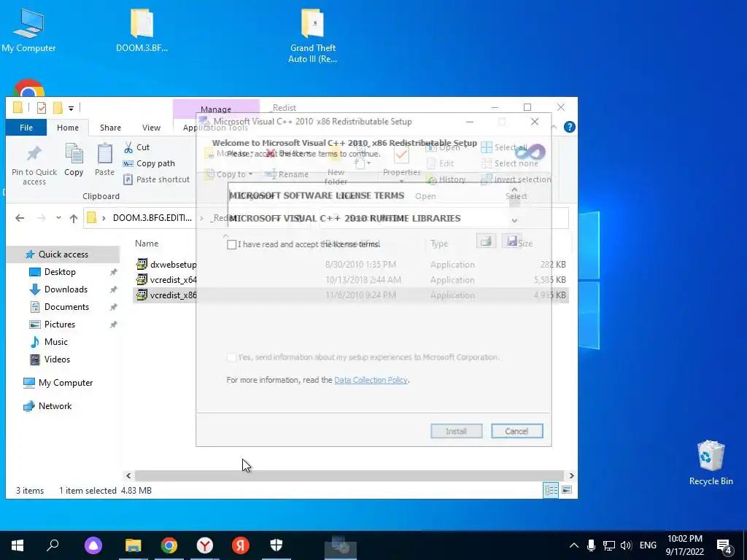Click the Copy ribbon icon
Viewport: 747px width, 560px height.
coord(74,160)
